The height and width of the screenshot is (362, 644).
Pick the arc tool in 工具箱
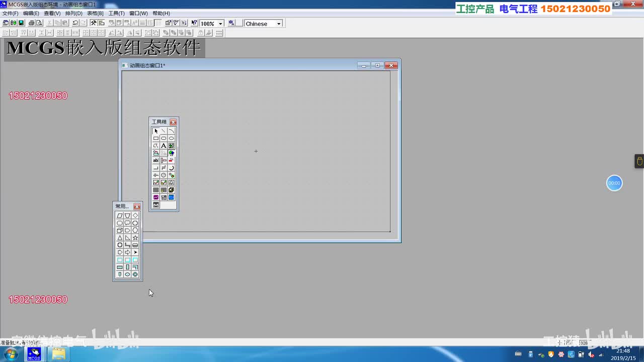[x=172, y=131]
